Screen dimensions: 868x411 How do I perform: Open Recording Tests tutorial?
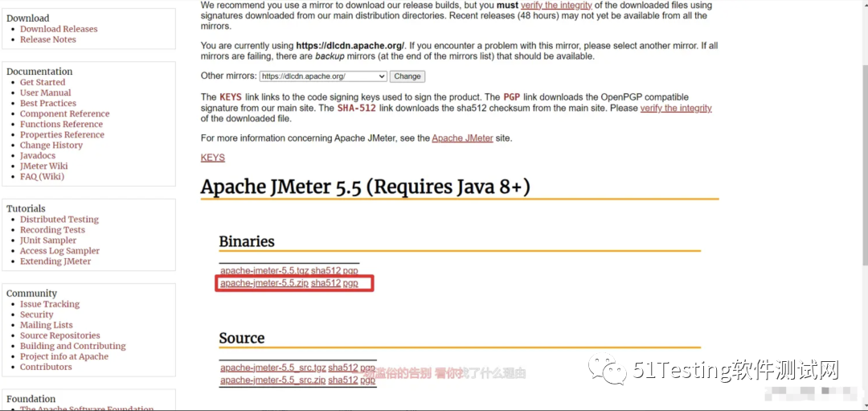tap(52, 230)
